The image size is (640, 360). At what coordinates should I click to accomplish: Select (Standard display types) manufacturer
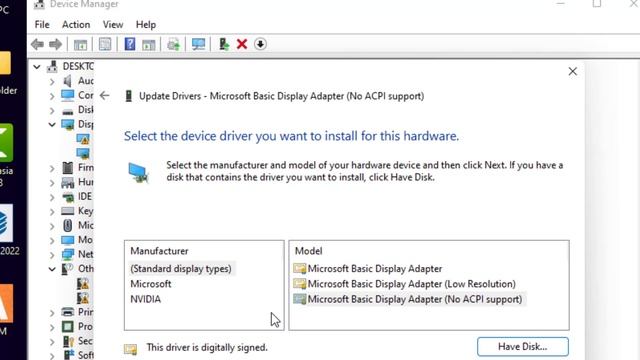(x=181, y=269)
